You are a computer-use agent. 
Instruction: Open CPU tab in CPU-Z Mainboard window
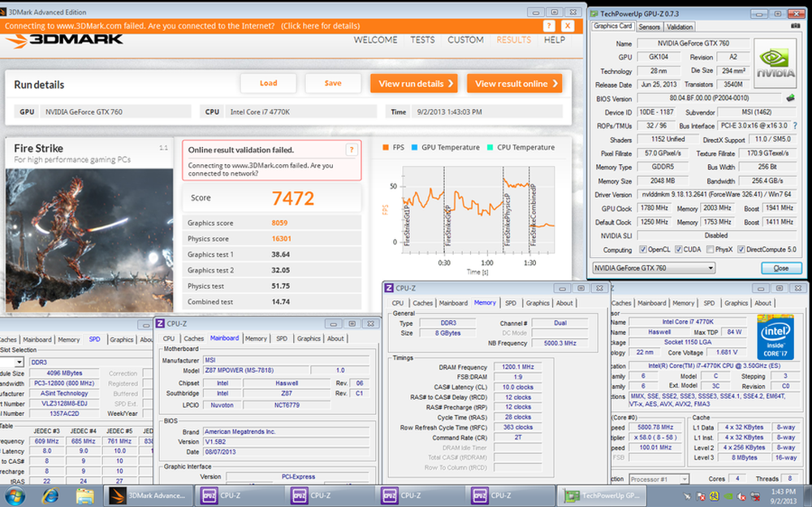coord(169,339)
